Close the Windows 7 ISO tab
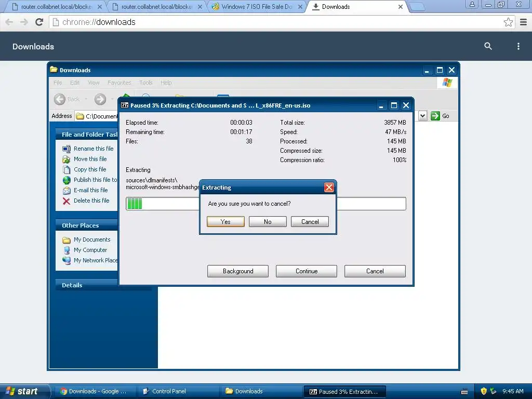The width and height of the screenshot is (532, 399). click(x=300, y=7)
